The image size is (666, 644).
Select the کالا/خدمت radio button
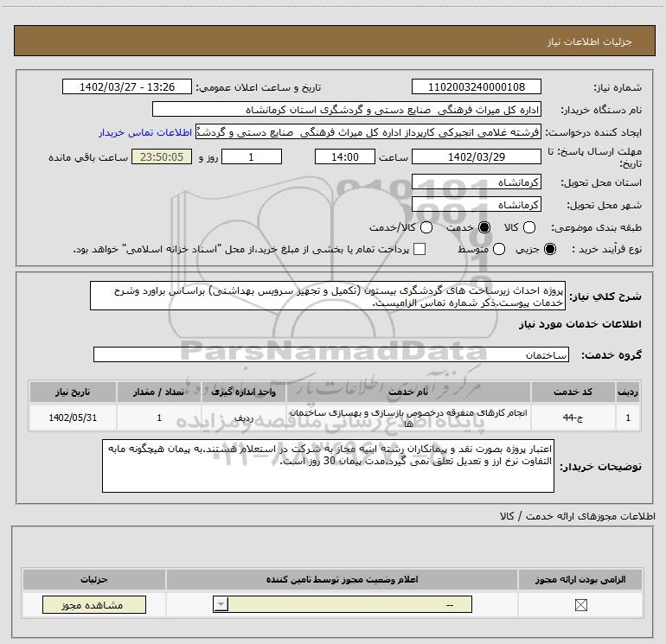click(x=426, y=227)
